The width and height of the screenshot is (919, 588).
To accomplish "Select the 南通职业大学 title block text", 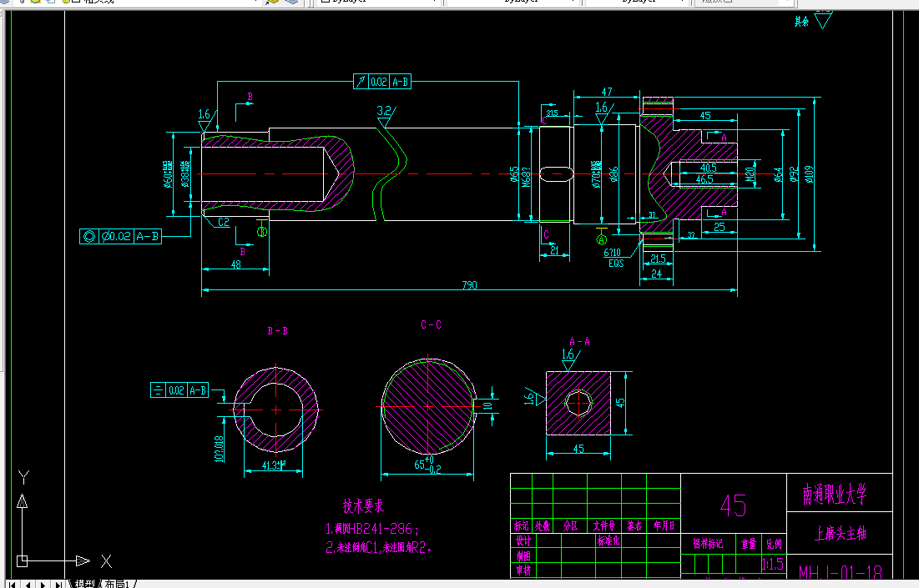I will [x=835, y=495].
